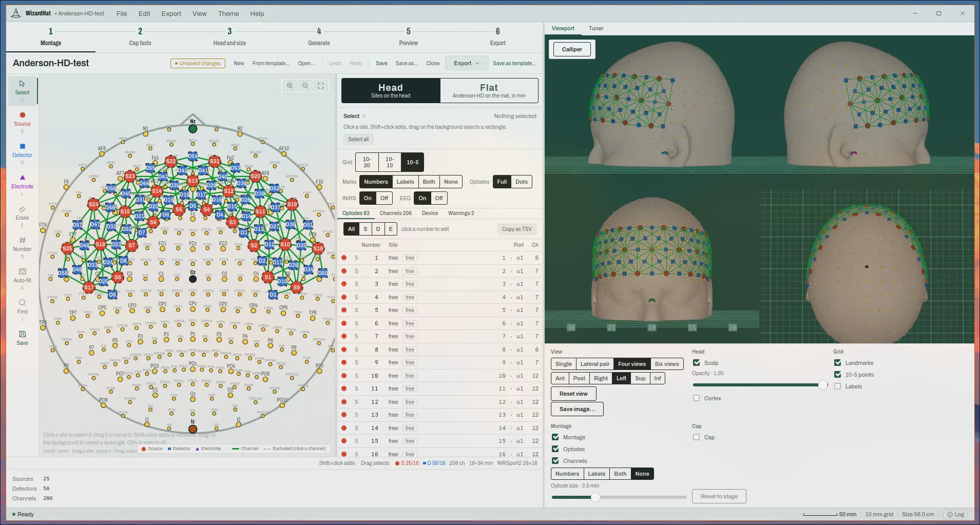Click Copy as TSV
Screen dimensions: 980x525
[x=517, y=229]
